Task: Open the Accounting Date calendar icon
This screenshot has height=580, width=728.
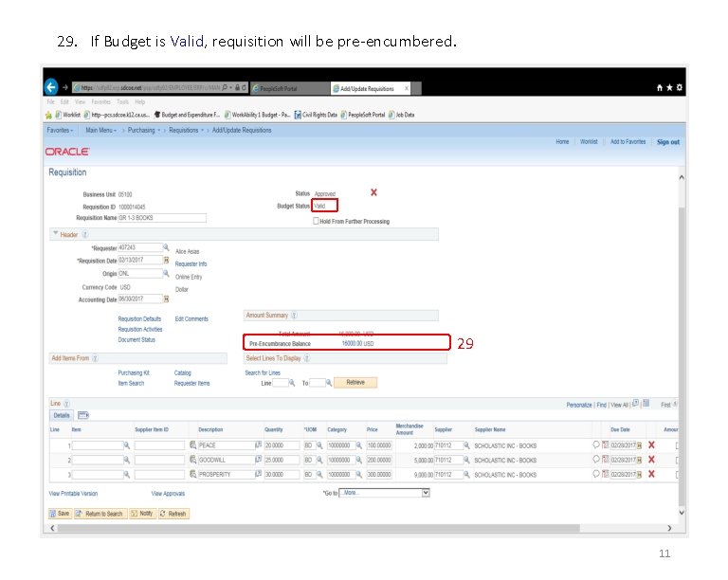Action: coord(166,299)
